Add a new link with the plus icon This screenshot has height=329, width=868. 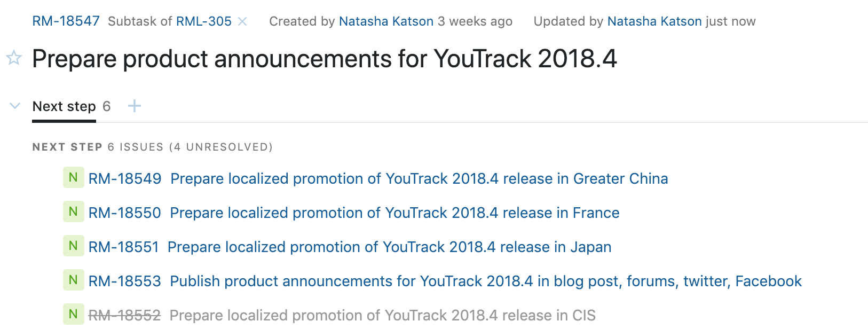tap(135, 106)
